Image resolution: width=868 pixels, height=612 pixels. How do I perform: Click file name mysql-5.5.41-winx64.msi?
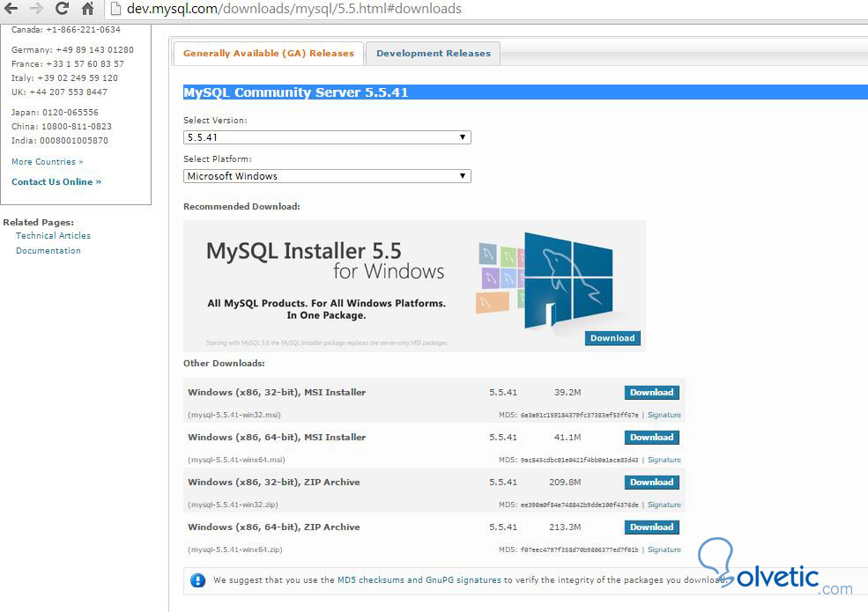(236, 460)
